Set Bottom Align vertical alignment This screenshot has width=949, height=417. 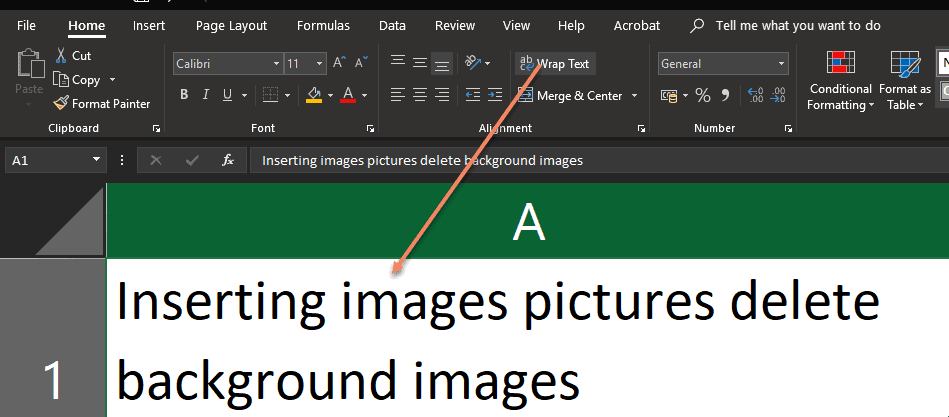[x=442, y=63]
